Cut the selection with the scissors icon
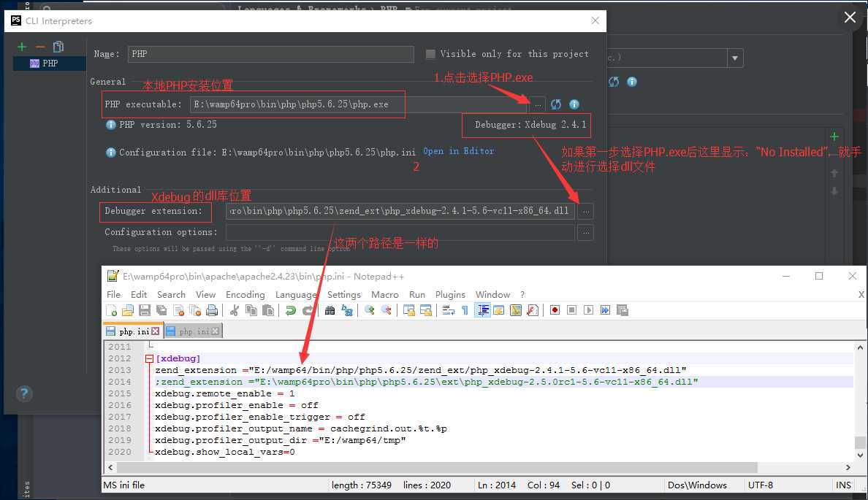The image size is (868, 500). point(234,310)
